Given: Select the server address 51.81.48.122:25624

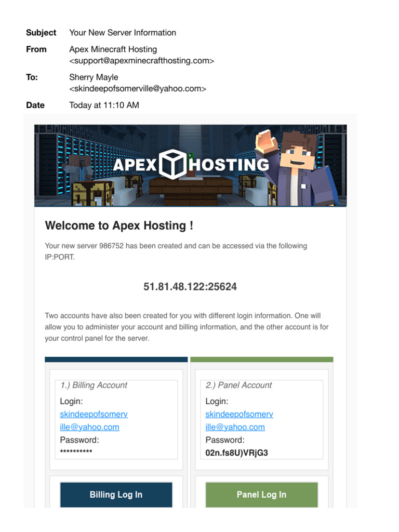Looking at the screenshot, I should point(190,287).
